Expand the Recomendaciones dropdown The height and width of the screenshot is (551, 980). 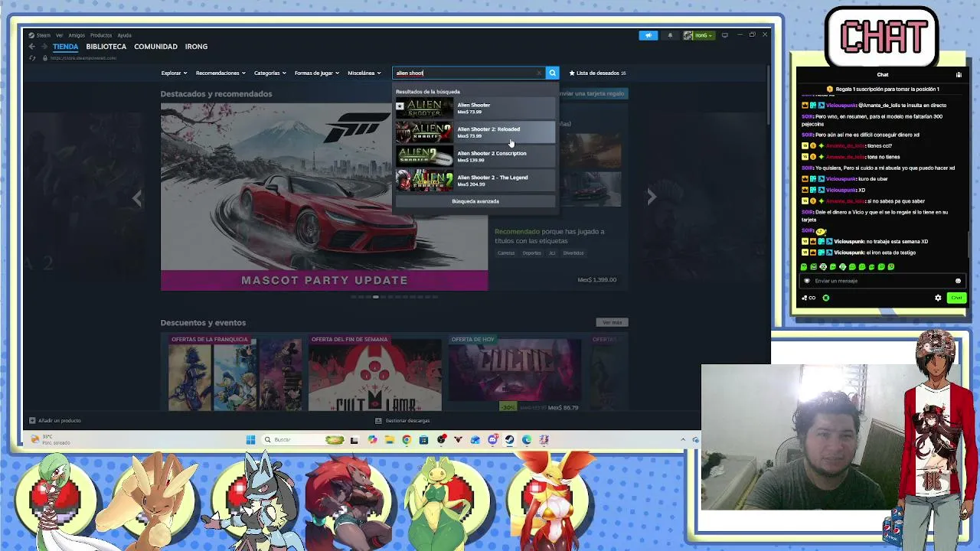[x=220, y=73]
